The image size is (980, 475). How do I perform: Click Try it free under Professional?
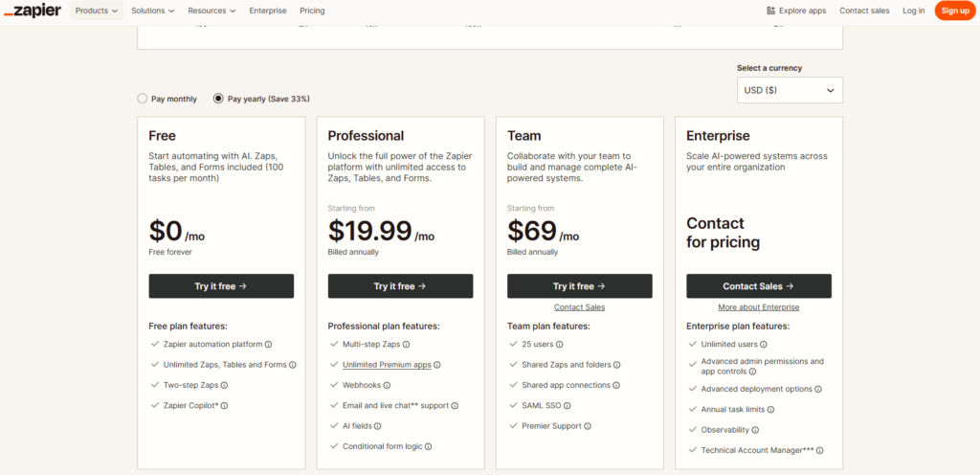coord(400,286)
